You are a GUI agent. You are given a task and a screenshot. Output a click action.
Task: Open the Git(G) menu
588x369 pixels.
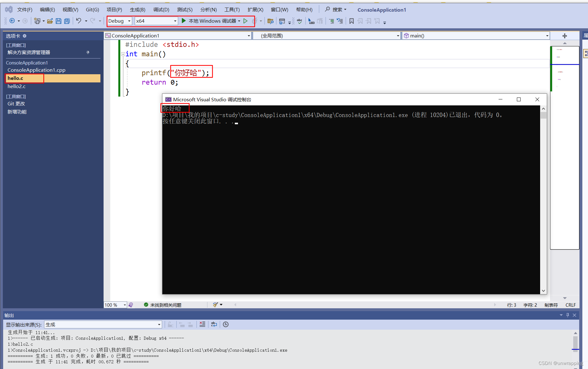[x=93, y=10]
